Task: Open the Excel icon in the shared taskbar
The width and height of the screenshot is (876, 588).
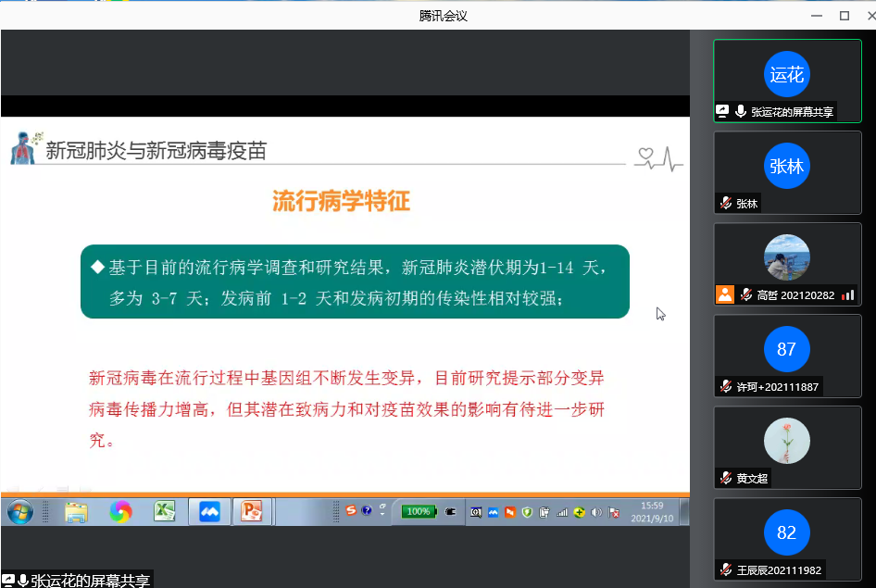Action: [x=165, y=511]
